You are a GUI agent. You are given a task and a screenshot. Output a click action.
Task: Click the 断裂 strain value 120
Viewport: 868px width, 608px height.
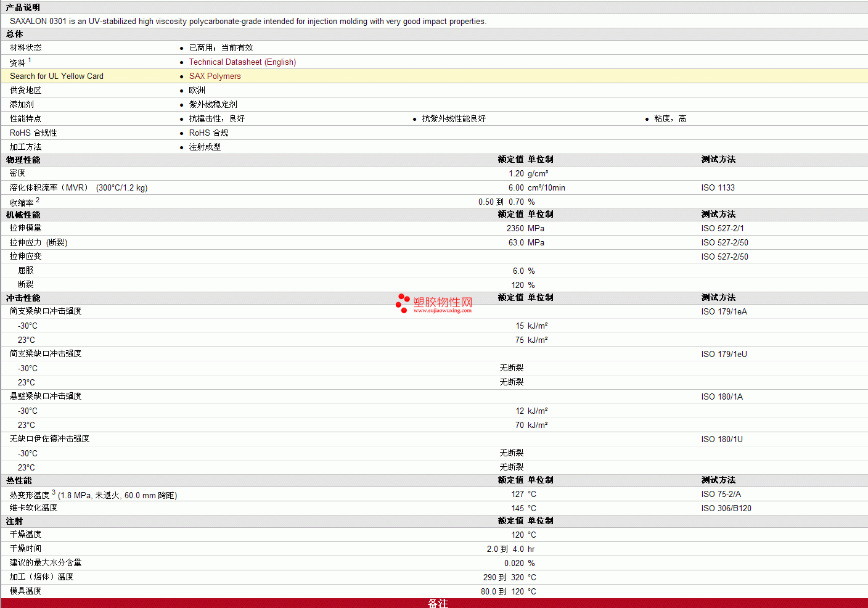pyautogui.click(x=518, y=285)
